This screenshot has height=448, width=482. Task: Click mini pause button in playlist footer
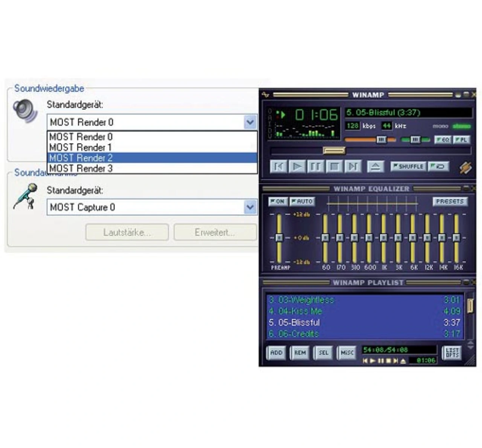click(x=380, y=361)
